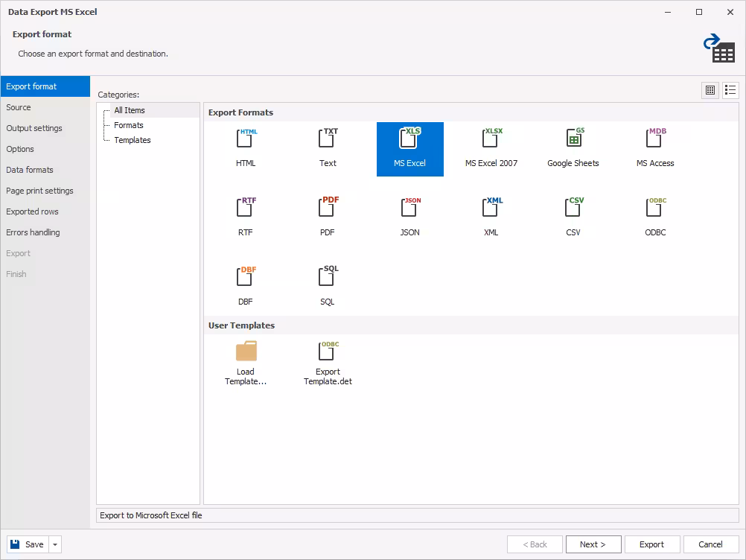Open the Errors handling page
The width and height of the screenshot is (746, 560).
[x=45, y=232]
